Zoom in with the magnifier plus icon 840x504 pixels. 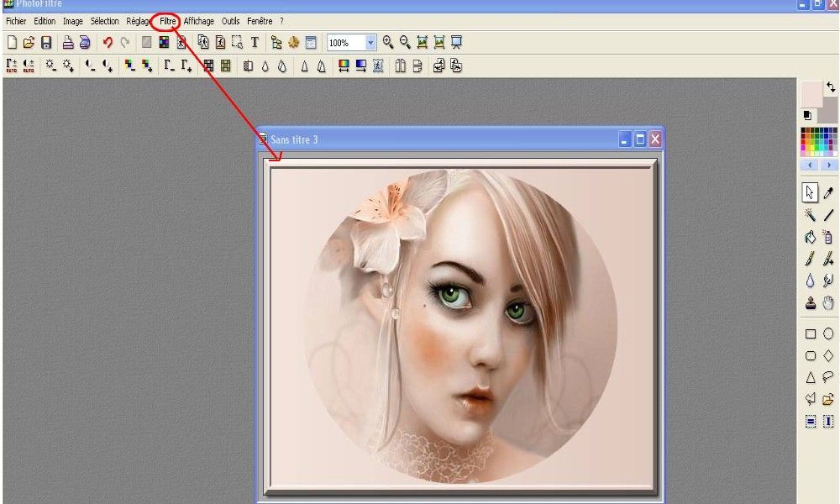coord(388,42)
